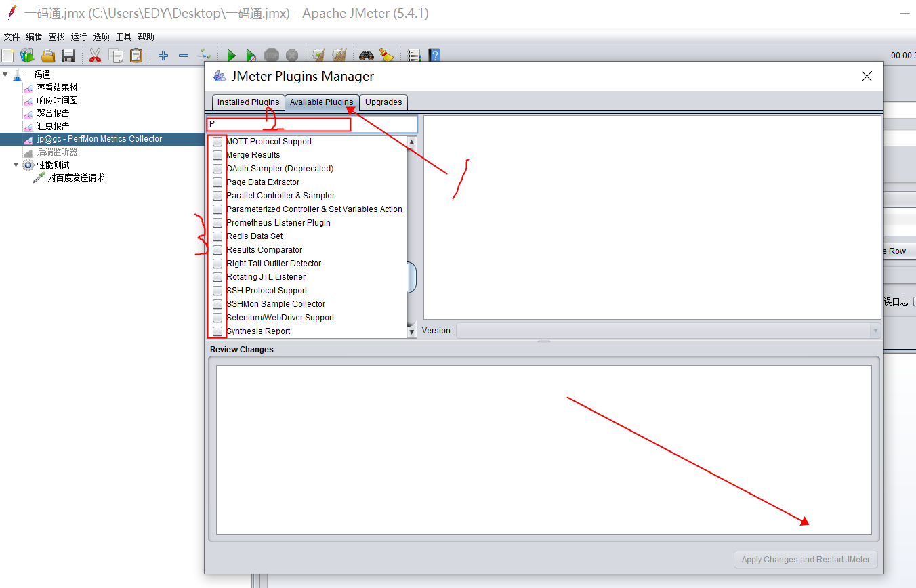916x588 pixels.
Task: Close the JMeter Plugins Manager dialog
Action: [x=867, y=77]
